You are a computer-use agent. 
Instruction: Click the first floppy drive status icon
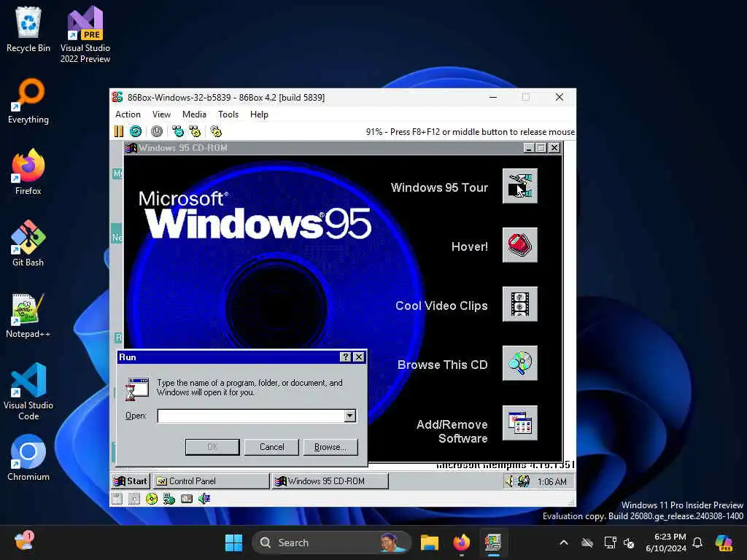(x=117, y=499)
